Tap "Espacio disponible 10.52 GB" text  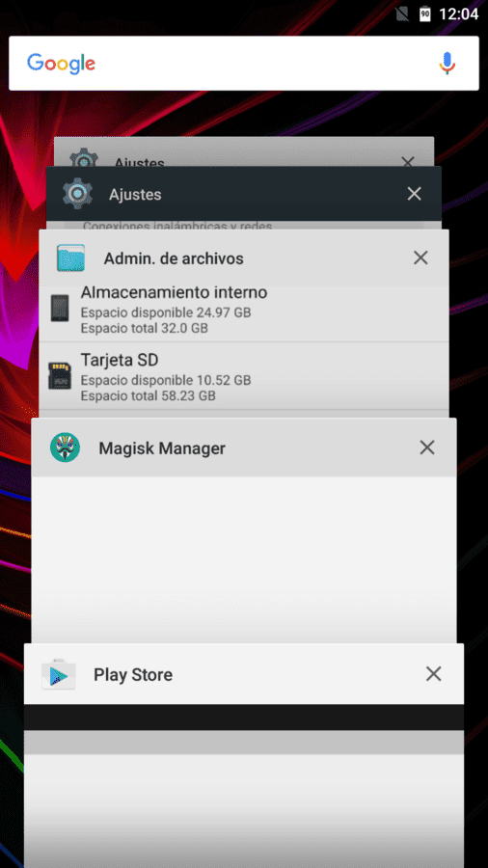(x=166, y=380)
